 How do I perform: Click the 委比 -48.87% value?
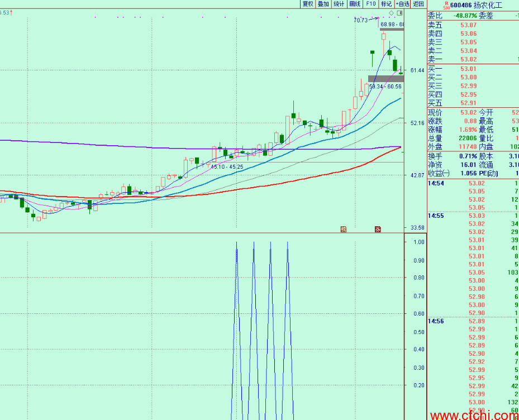(x=465, y=16)
